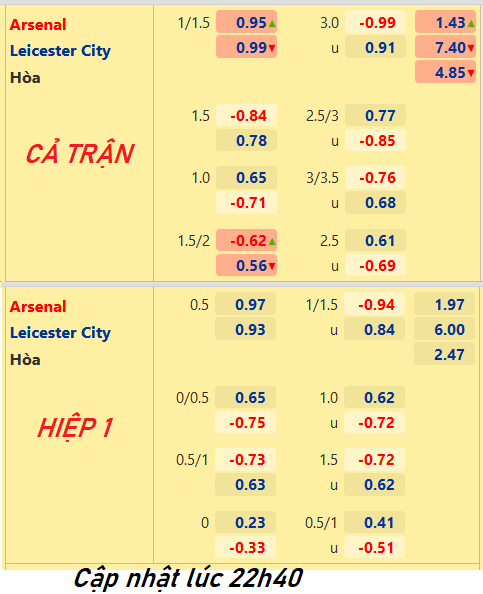Select first-half 0.5/1 handicap odds -0.73
Viewport: 483px width, 594px height.
pos(245,459)
